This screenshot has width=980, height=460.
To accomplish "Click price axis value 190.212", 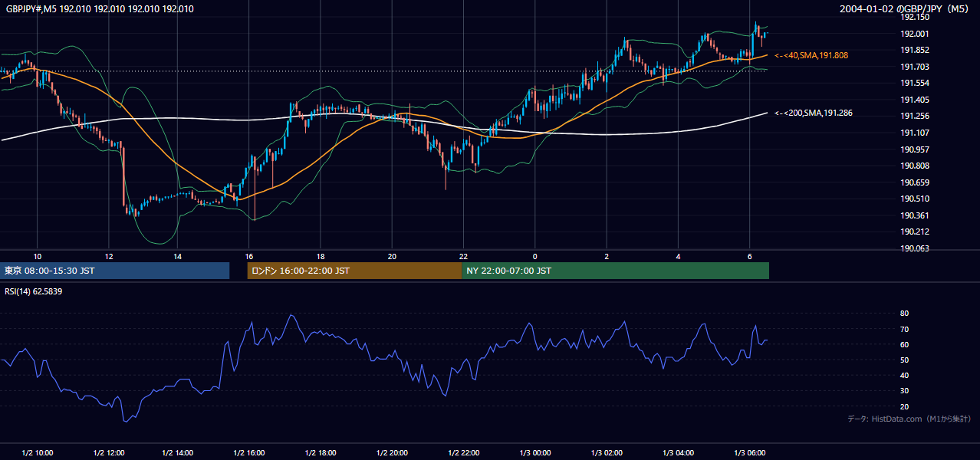I will tap(914, 232).
